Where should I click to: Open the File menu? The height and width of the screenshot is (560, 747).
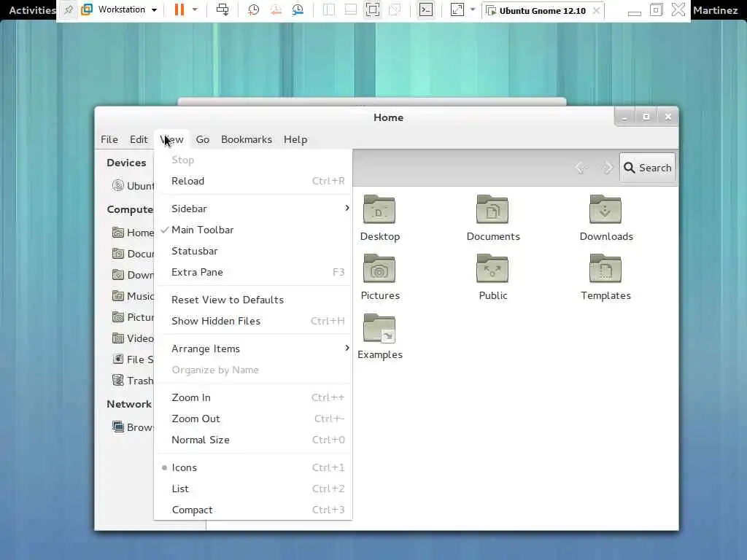[109, 139]
